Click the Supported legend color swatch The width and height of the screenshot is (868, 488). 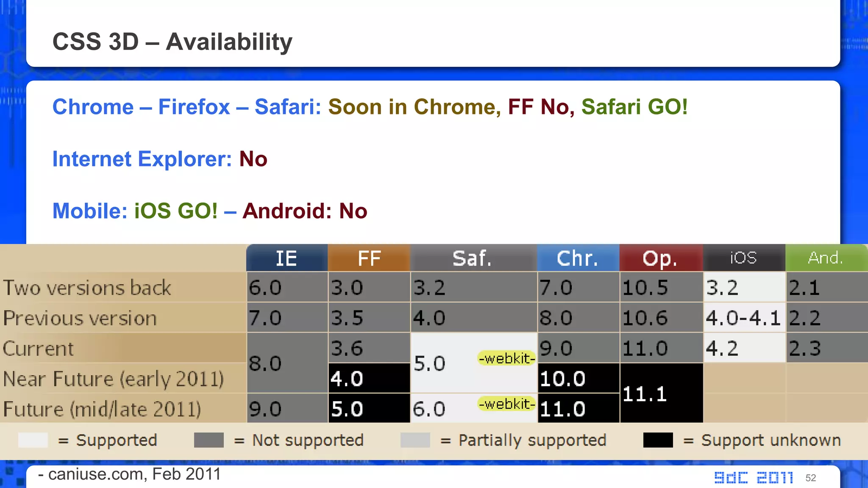click(33, 440)
